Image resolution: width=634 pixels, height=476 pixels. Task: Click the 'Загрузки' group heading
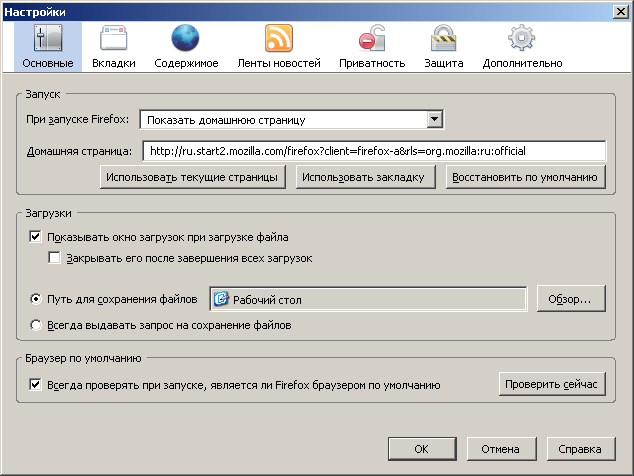[x=49, y=213]
